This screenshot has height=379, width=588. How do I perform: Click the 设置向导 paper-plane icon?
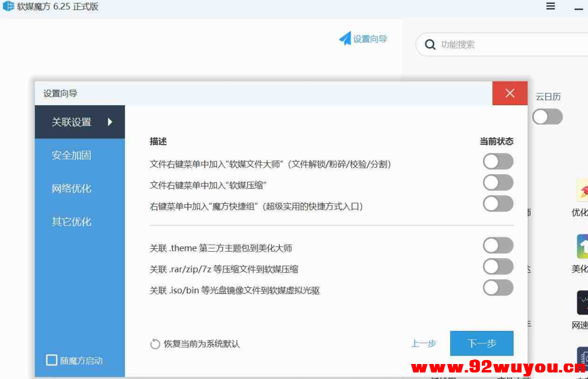(x=344, y=38)
